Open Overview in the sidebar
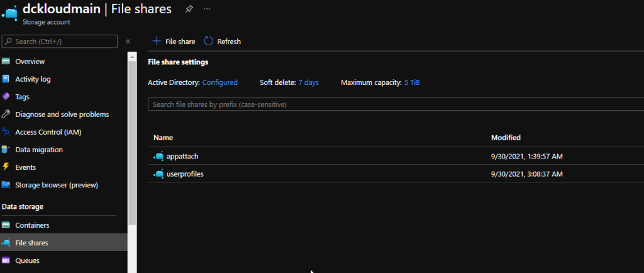Viewport: 644px width, 273px height. tap(30, 62)
